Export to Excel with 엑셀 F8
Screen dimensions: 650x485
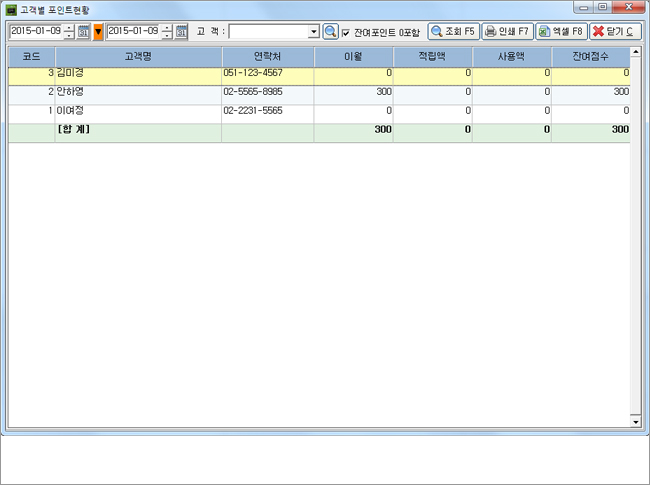click(x=560, y=32)
